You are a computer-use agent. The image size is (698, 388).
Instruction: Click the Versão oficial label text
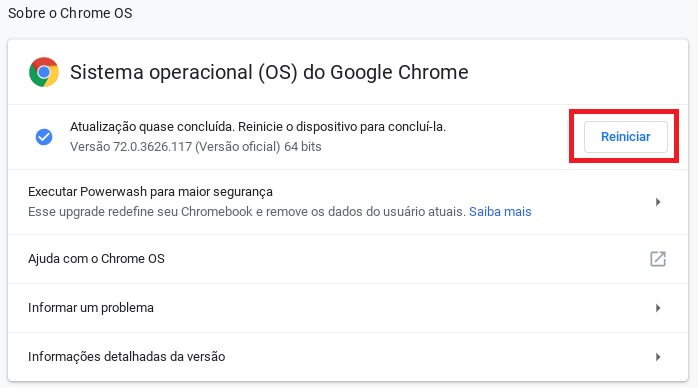tap(238, 146)
